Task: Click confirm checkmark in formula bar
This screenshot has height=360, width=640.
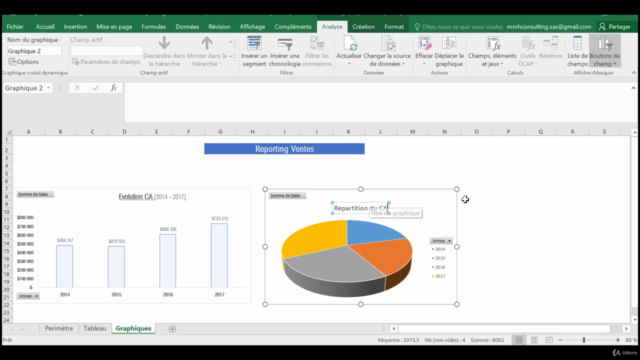Action: pos(96,88)
